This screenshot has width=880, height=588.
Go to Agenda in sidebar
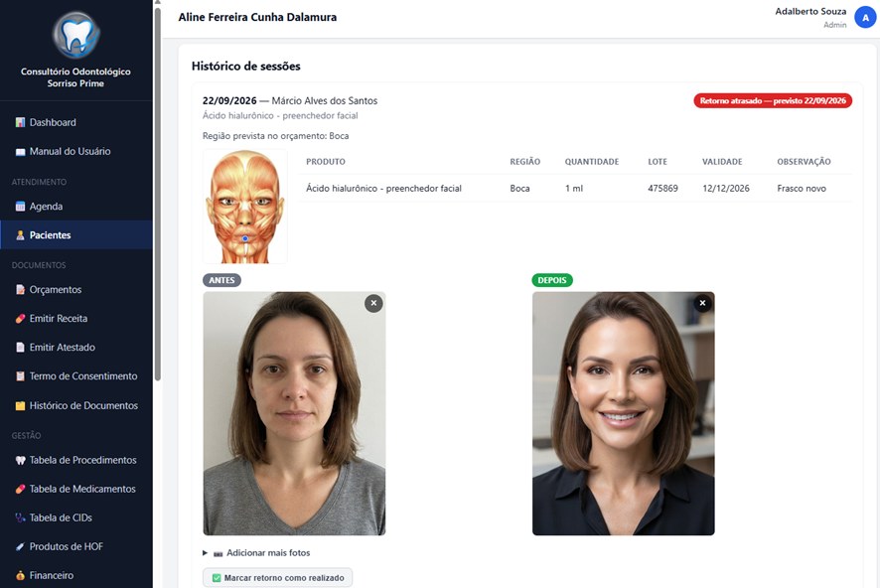75,207
